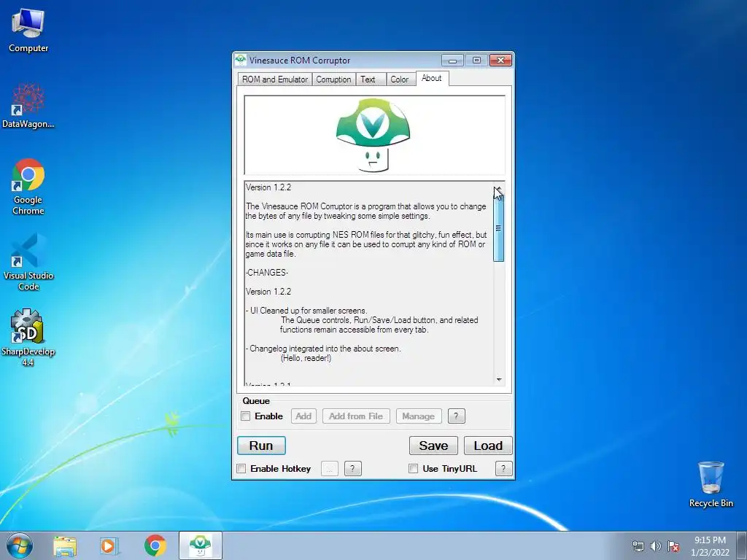Open the Recycle Bin

711,484
